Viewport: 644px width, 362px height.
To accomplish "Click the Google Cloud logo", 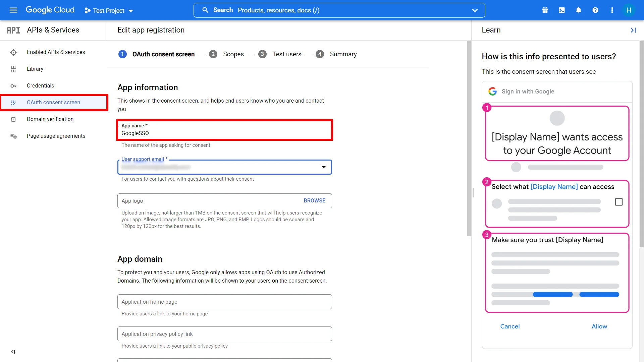I will [x=50, y=10].
